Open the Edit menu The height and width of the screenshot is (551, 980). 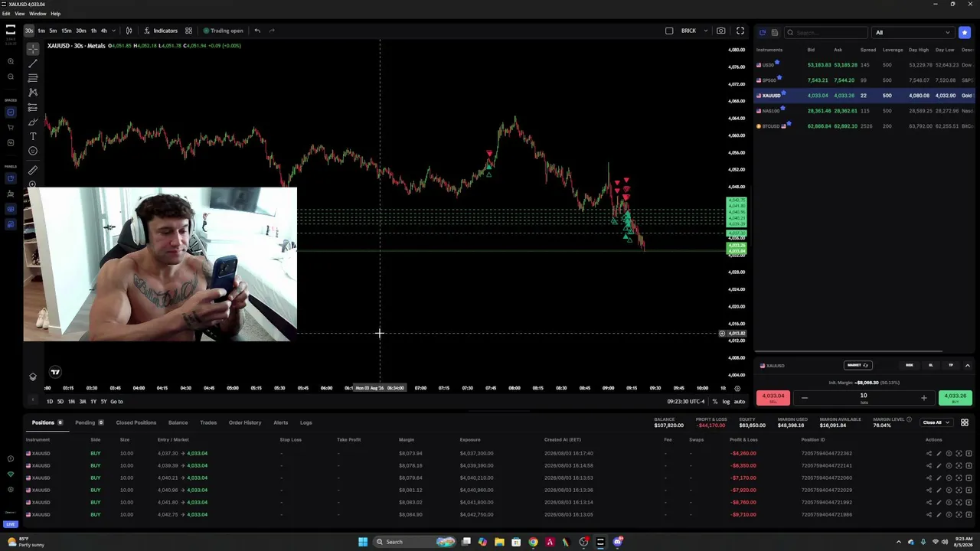coord(6,14)
